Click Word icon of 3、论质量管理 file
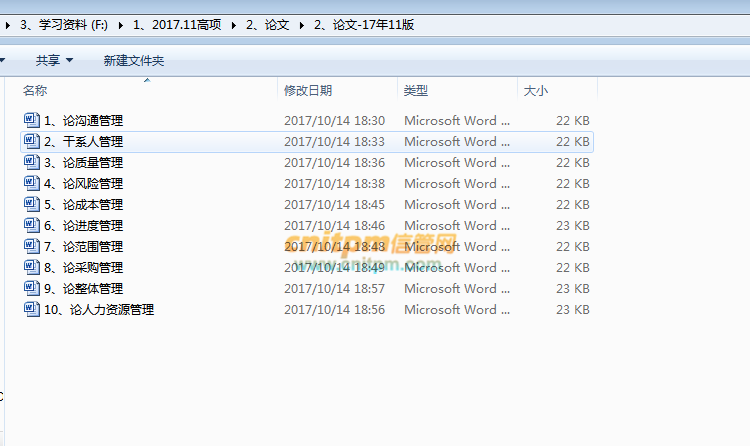 click(x=30, y=163)
